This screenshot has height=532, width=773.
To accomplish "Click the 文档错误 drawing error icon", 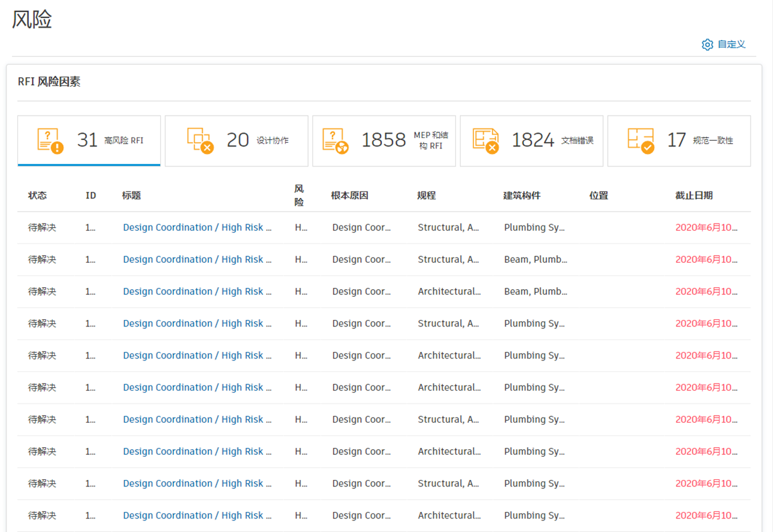I will 486,141.
